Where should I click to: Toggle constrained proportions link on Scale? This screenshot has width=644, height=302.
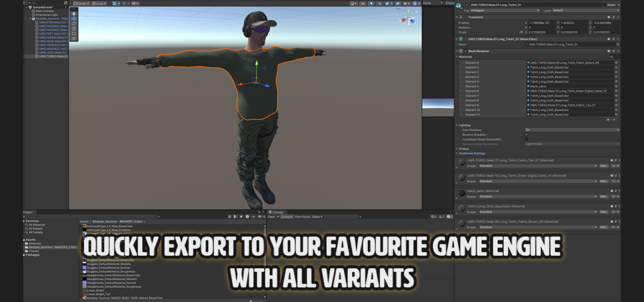pyautogui.click(x=521, y=32)
